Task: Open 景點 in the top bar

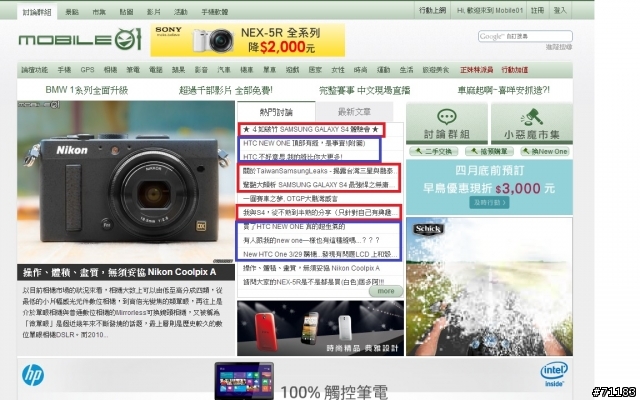Action: click(72, 12)
